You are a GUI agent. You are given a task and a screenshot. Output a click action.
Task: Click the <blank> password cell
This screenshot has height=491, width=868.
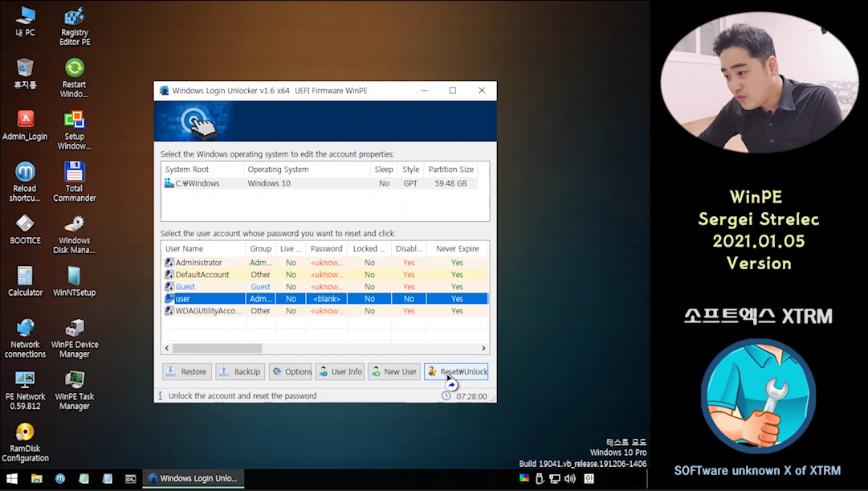327,299
